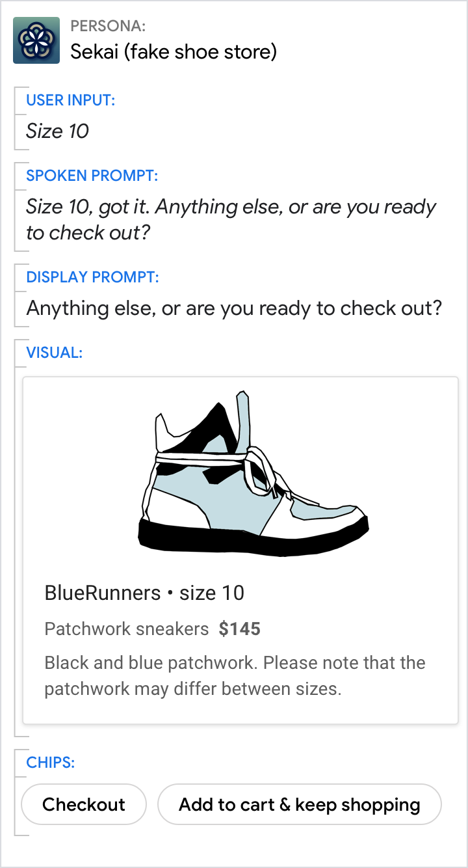Select the BlueRunners size 10 card title

(144, 593)
